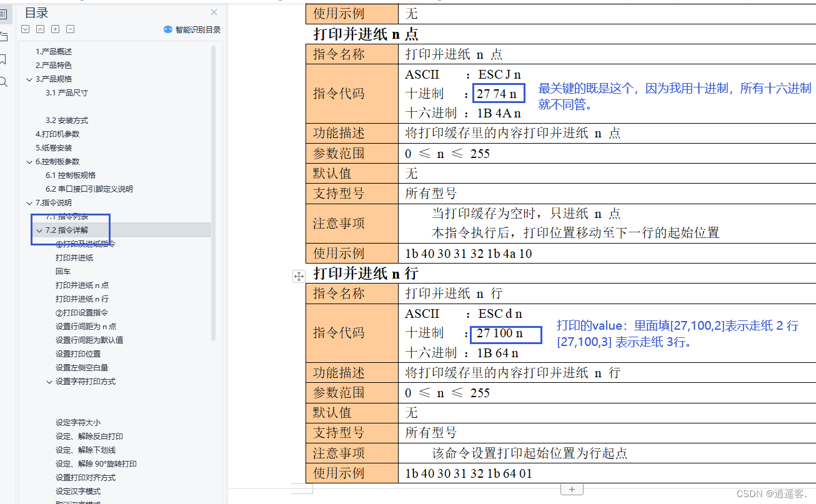Click the boxed plus icon under 目录
The height and width of the screenshot is (504, 816).
pos(55,29)
